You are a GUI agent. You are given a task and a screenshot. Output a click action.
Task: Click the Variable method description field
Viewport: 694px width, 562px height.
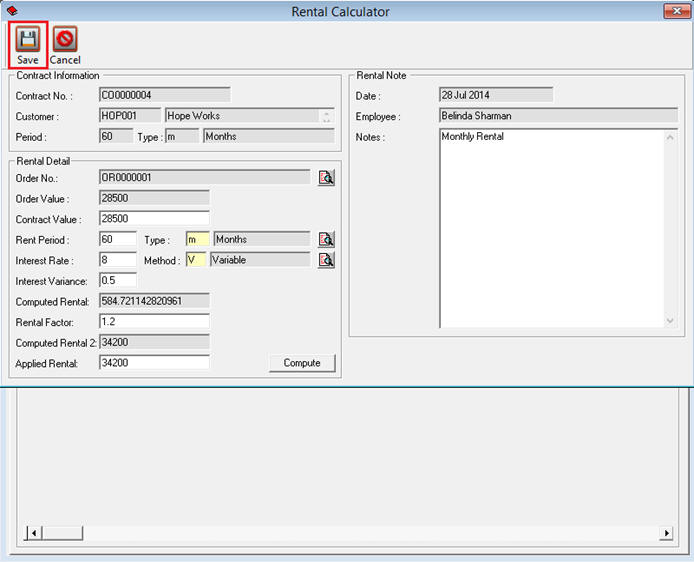(260, 260)
